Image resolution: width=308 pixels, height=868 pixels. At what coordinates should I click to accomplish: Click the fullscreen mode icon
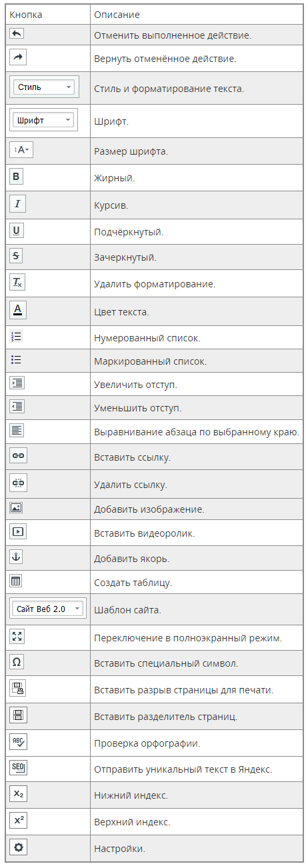pos(17,637)
